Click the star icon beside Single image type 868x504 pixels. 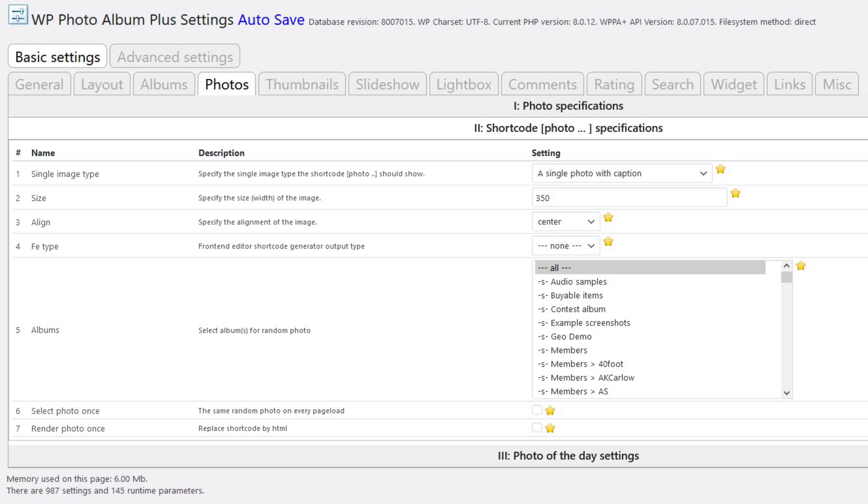[720, 169]
